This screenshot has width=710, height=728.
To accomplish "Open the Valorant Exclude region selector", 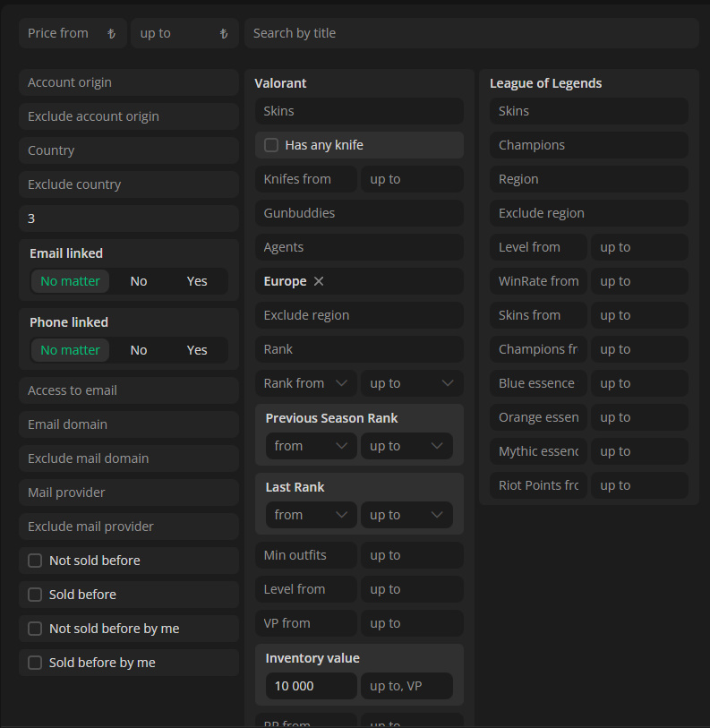I will [x=359, y=315].
